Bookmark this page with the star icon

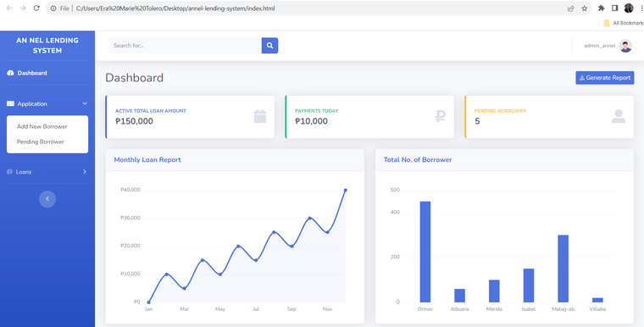coord(585,8)
